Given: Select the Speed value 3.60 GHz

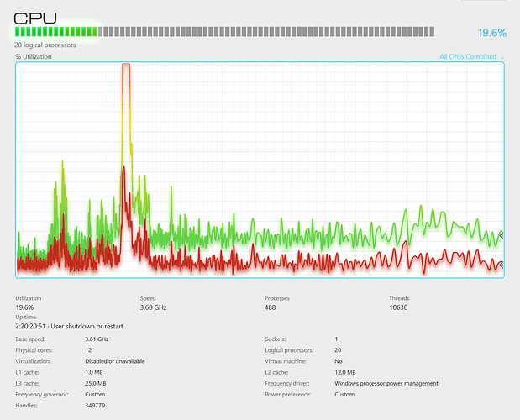Looking at the screenshot, I should pos(153,307).
